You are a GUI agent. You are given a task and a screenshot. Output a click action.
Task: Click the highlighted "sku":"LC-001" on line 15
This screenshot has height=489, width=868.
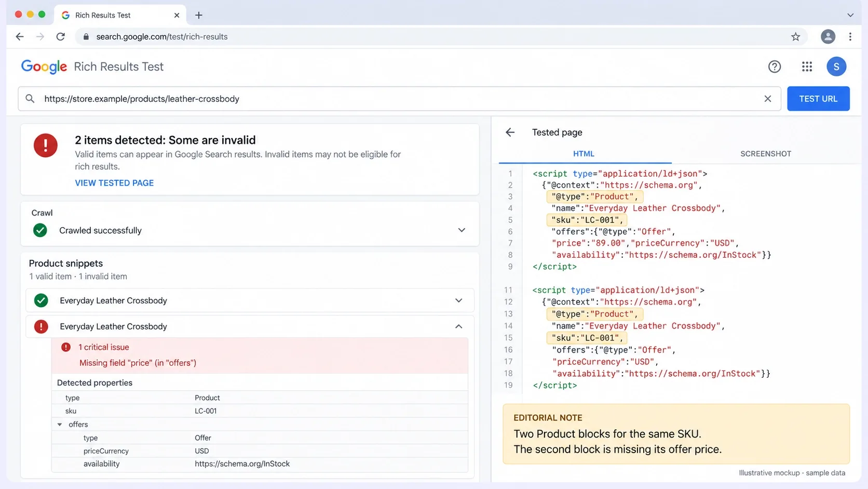[587, 338]
